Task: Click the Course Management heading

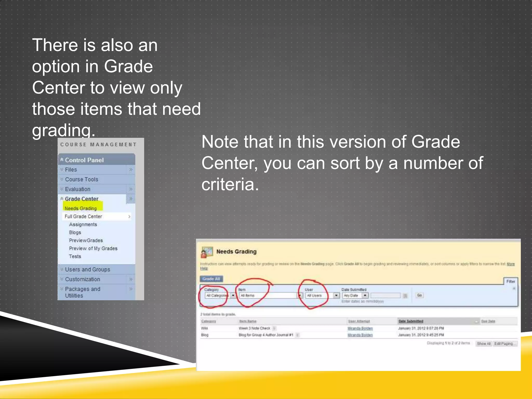Action: [x=98, y=145]
